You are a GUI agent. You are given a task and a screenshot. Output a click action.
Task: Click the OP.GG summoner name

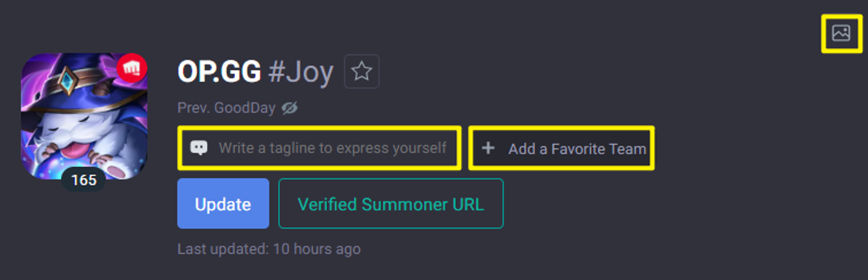(219, 72)
